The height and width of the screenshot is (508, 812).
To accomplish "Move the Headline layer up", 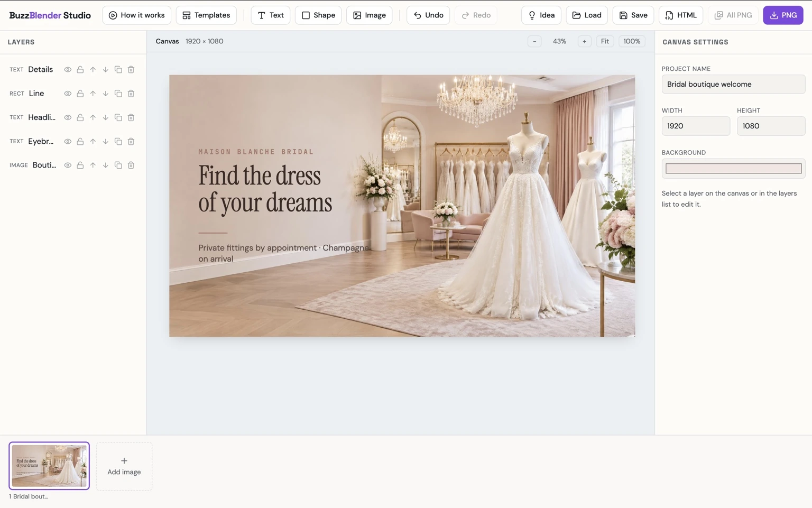I will [93, 117].
